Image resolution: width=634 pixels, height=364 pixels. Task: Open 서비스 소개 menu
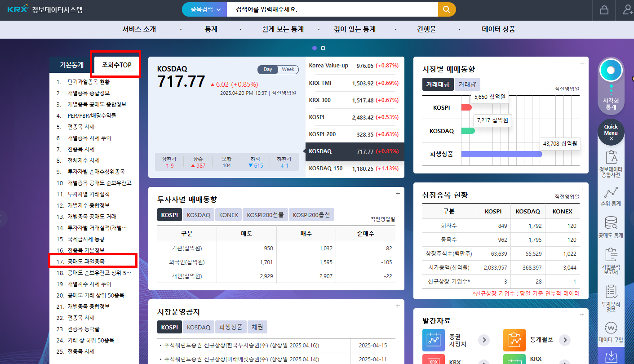pyautogui.click(x=139, y=29)
